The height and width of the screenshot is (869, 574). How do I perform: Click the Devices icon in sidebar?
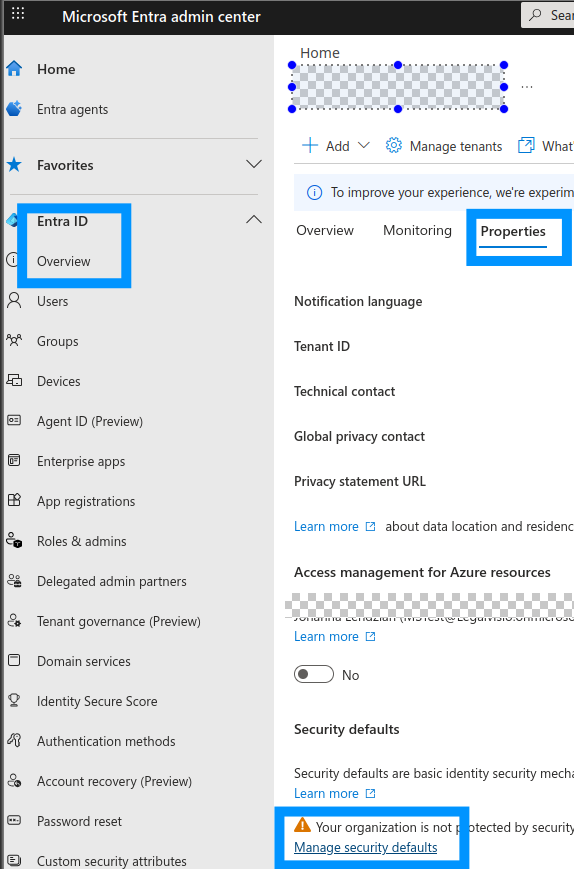[14, 380]
